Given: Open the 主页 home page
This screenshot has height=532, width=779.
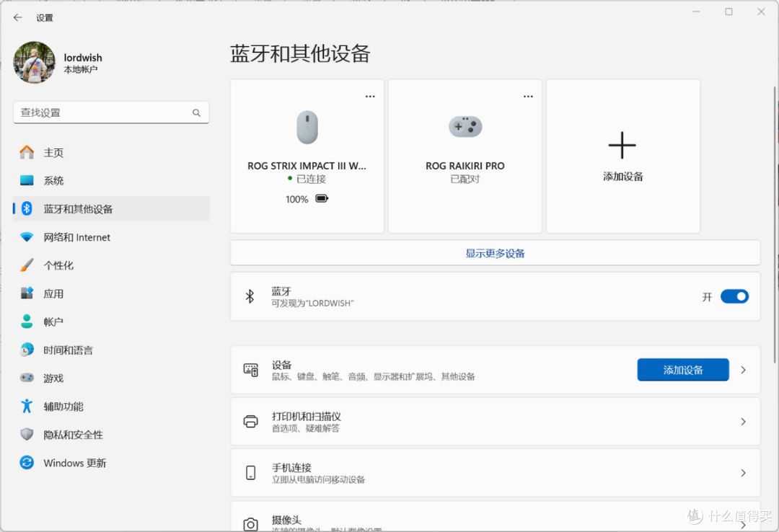Looking at the screenshot, I should [111, 153].
